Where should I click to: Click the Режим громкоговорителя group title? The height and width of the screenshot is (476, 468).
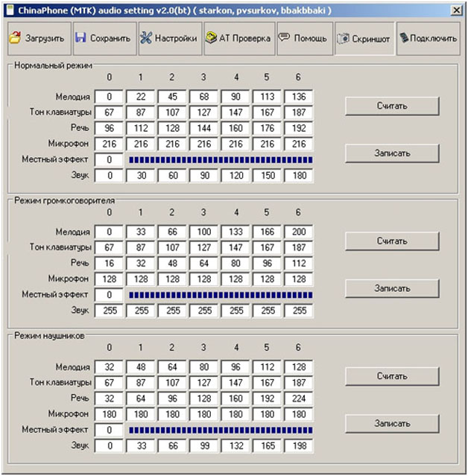point(64,200)
